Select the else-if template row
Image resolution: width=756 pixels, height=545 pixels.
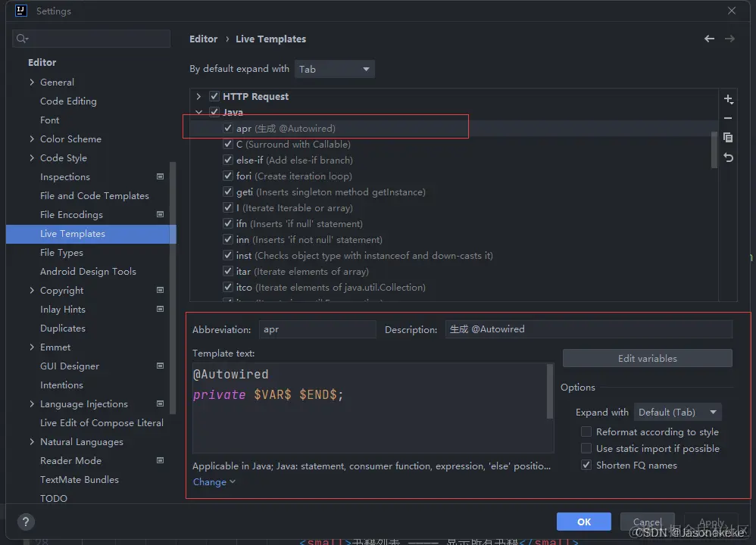click(454, 160)
